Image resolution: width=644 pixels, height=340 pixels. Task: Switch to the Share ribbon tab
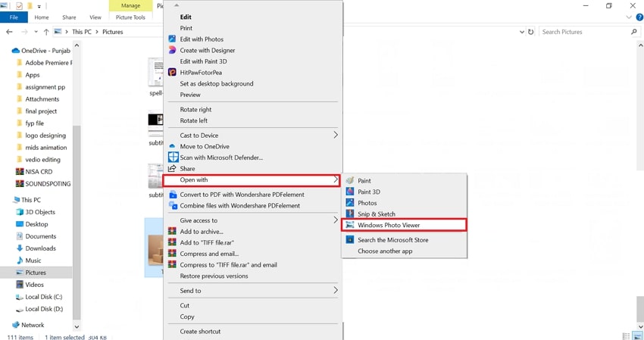click(69, 17)
